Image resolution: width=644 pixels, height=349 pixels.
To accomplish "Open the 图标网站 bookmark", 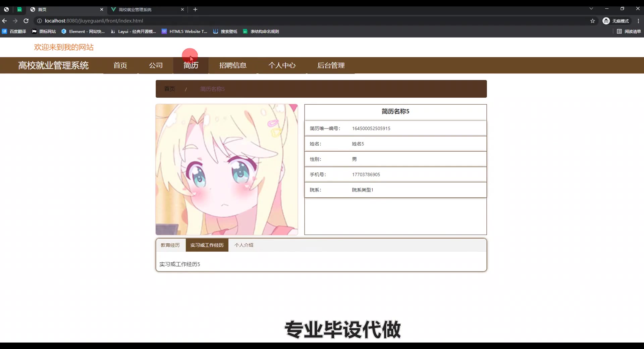I will [44, 32].
